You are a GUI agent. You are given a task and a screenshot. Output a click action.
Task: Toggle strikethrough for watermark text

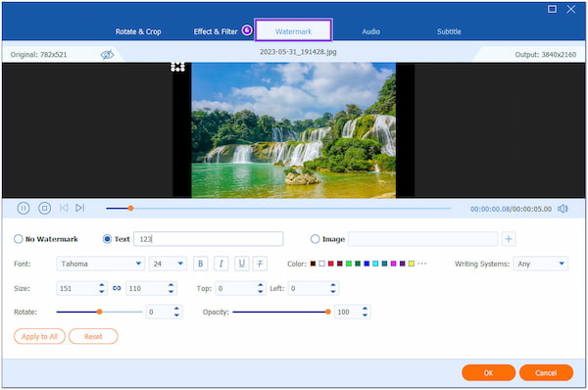coord(260,264)
